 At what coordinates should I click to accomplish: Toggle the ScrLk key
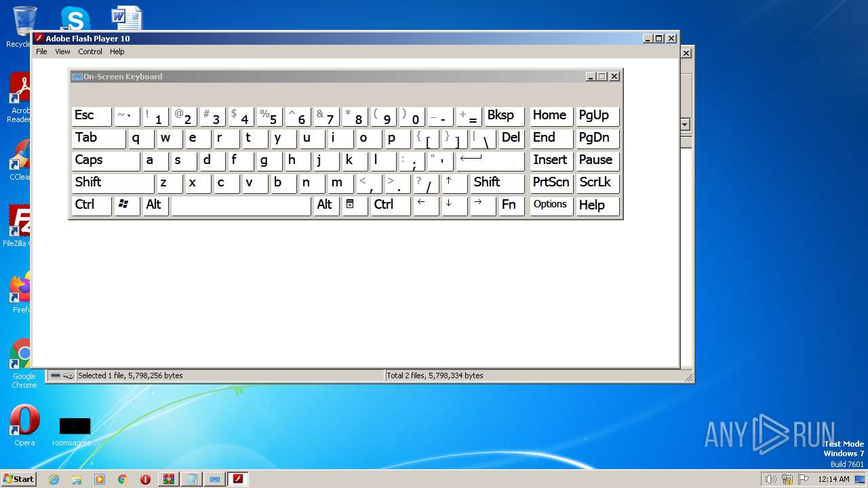pyautogui.click(x=597, y=183)
